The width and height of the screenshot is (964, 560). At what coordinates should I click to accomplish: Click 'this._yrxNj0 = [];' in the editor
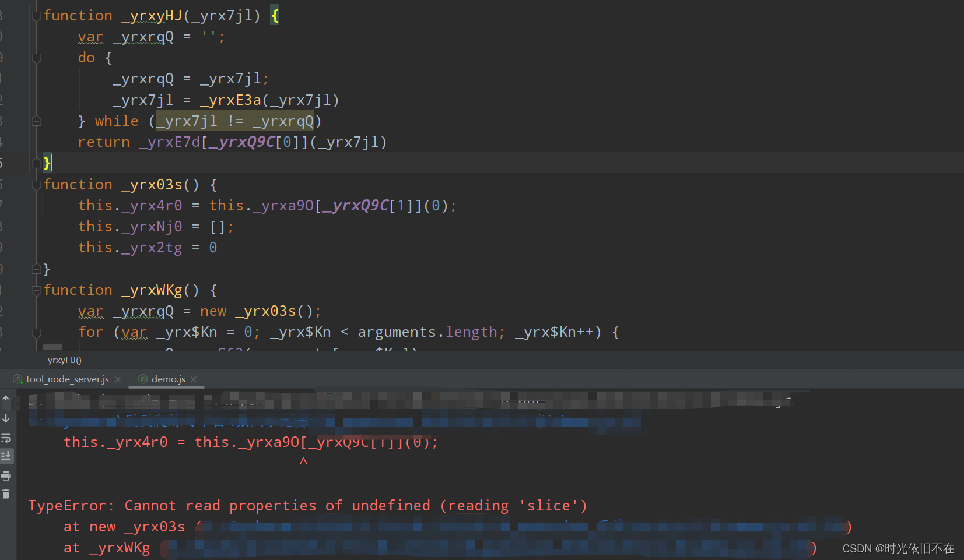point(156,227)
